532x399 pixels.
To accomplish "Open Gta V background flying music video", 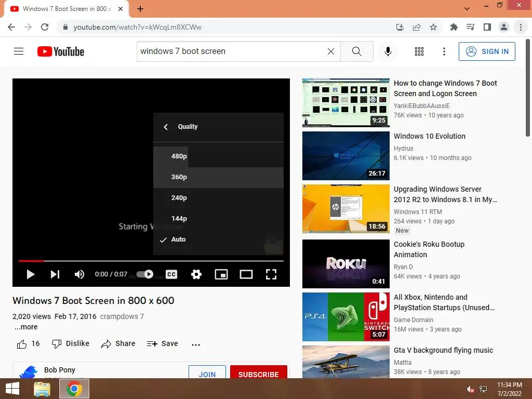I will pos(443,350).
